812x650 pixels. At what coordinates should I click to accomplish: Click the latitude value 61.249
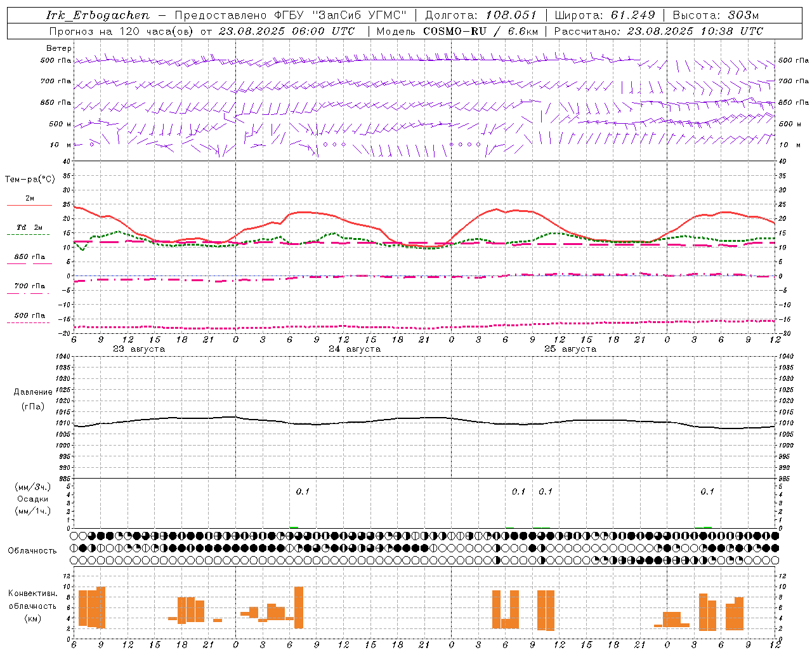click(x=633, y=15)
